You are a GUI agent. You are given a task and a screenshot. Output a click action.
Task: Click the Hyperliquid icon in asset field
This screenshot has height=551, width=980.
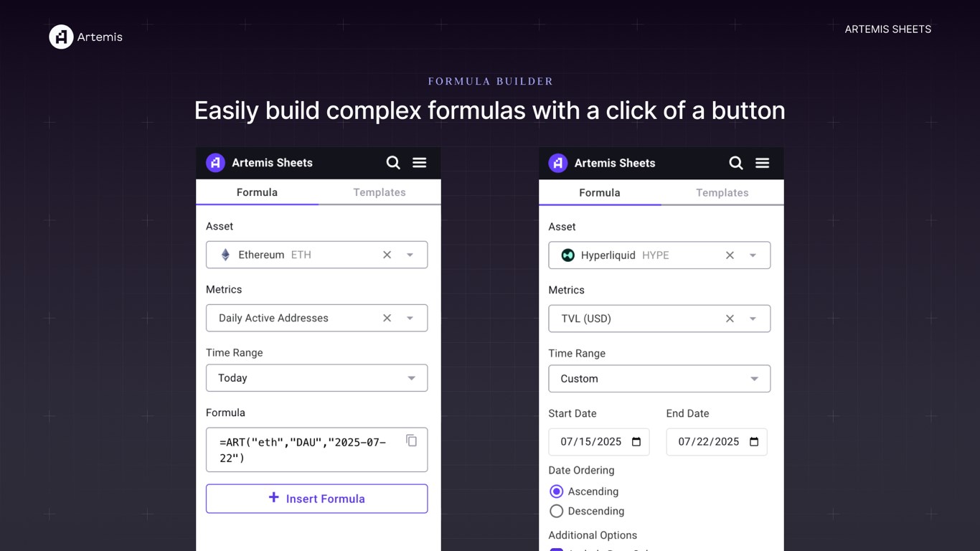coord(568,255)
